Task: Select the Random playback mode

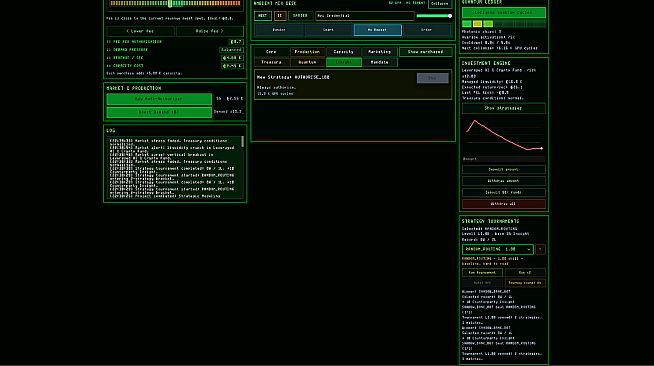Action: [279, 30]
